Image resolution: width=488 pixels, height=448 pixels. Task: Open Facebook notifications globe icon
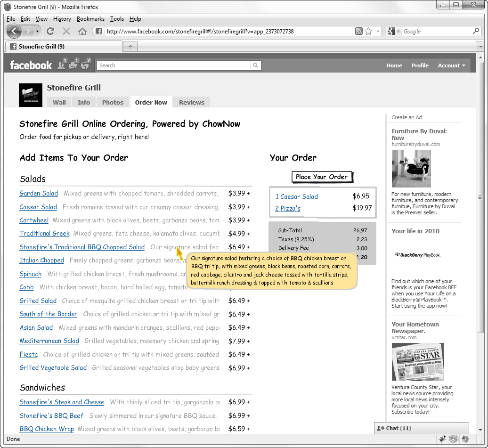(85, 65)
